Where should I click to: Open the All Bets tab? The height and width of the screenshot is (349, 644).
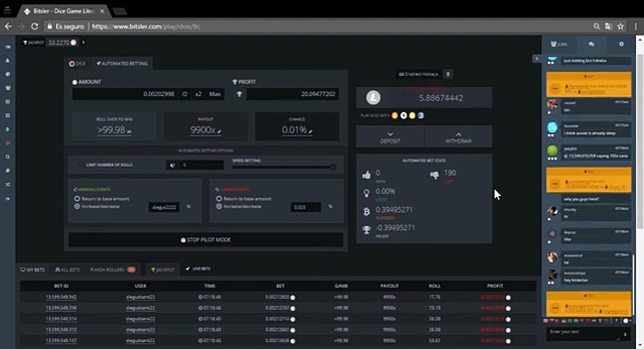[67, 270]
